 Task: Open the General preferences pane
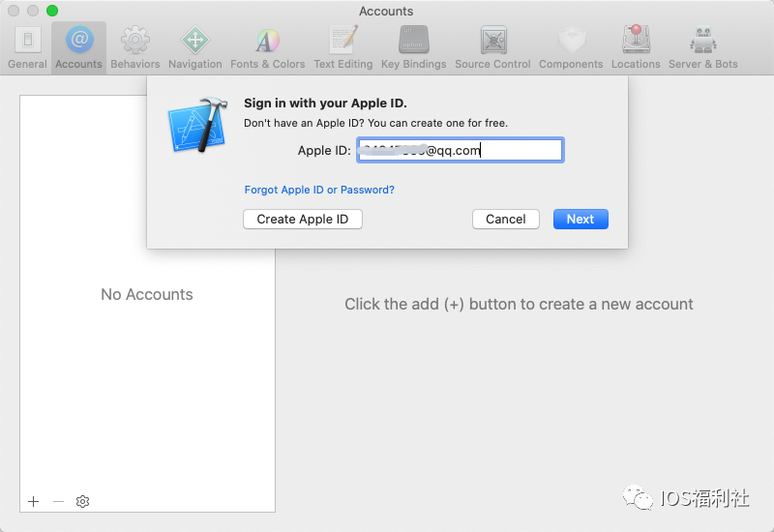tap(27, 46)
